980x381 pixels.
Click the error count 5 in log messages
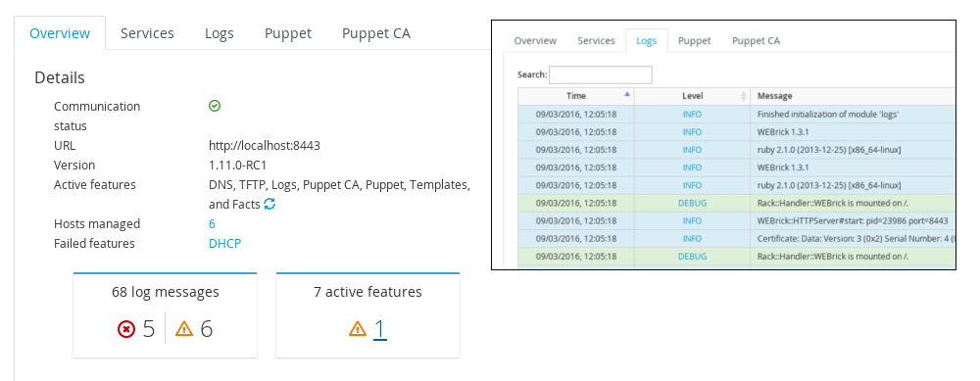[x=148, y=328]
